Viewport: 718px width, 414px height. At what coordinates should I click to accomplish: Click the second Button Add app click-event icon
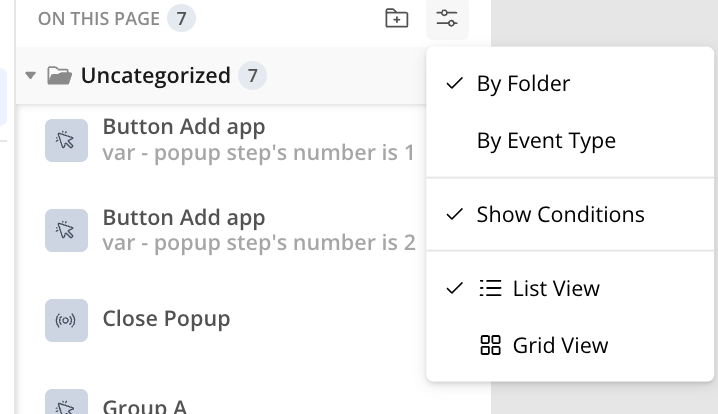pos(66,230)
